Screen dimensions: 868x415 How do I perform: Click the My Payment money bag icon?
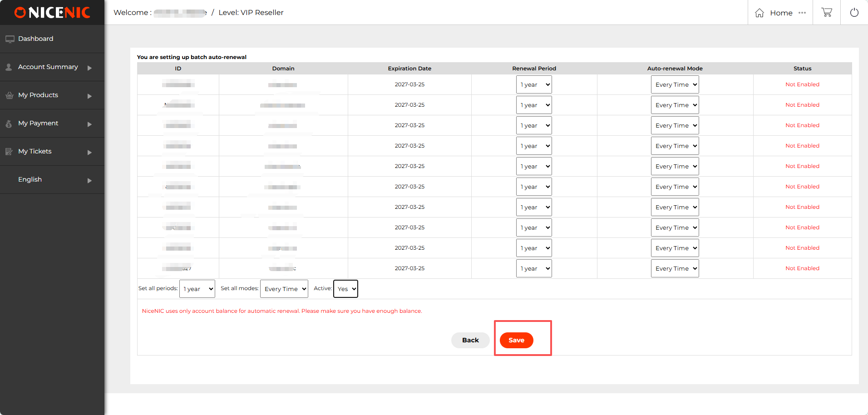pyautogui.click(x=9, y=124)
